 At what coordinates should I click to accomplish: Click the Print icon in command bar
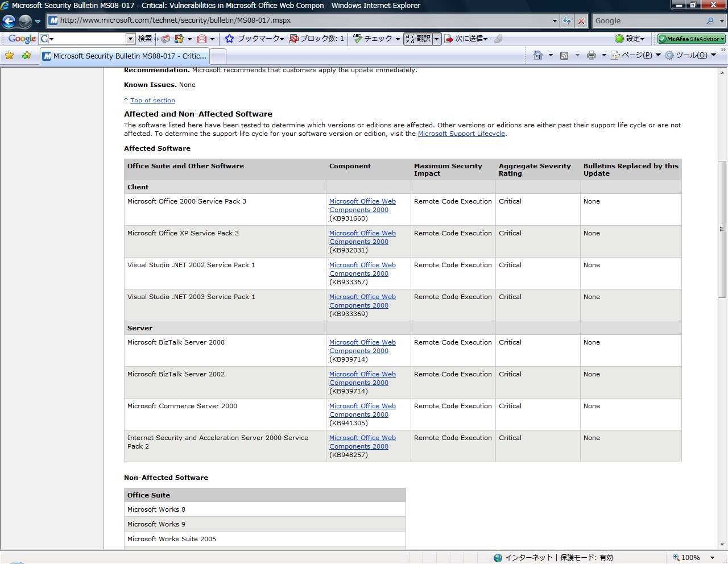pos(591,55)
